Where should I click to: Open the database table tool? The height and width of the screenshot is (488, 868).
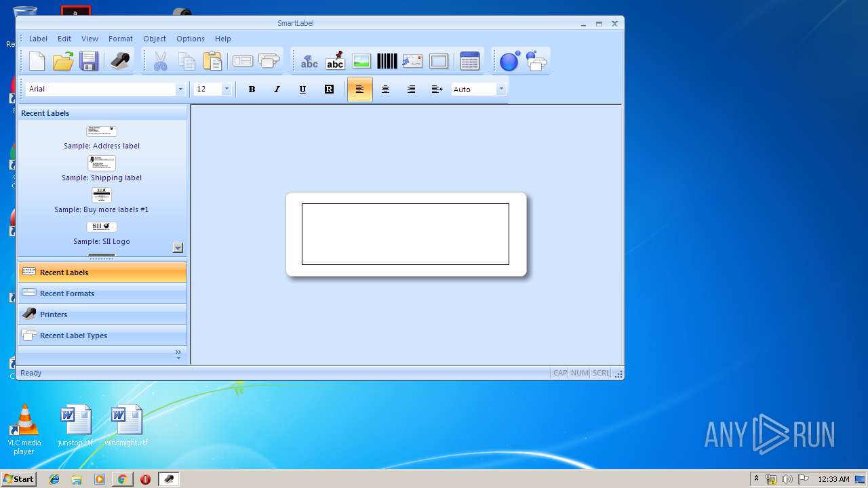point(469,62)
